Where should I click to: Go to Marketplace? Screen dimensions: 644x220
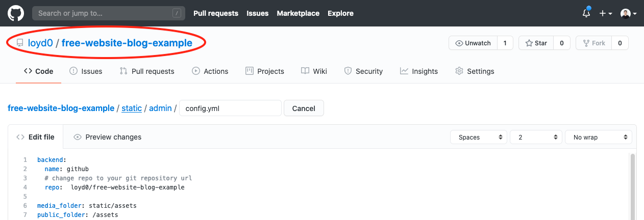pyautogui.click(x=298, y=13)
